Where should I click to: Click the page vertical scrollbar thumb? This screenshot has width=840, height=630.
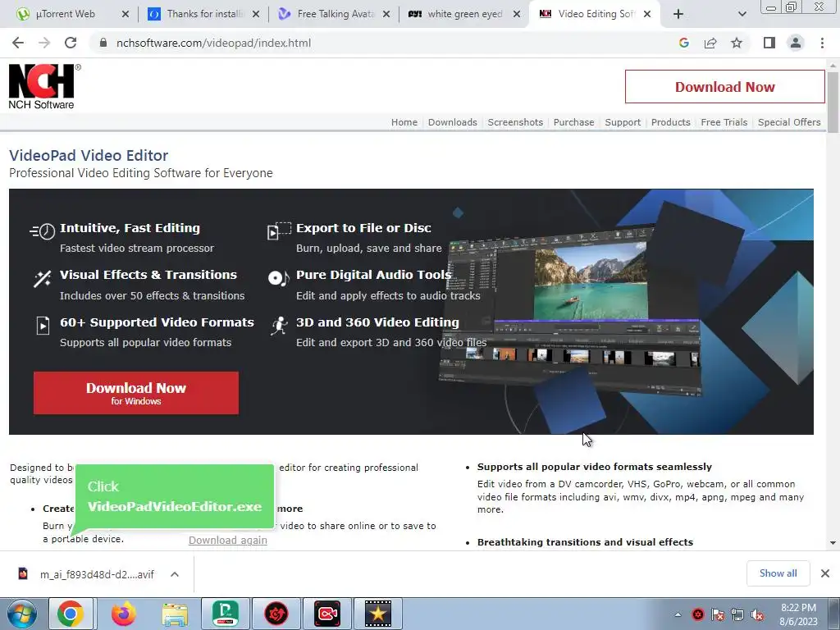pos(833,102)
